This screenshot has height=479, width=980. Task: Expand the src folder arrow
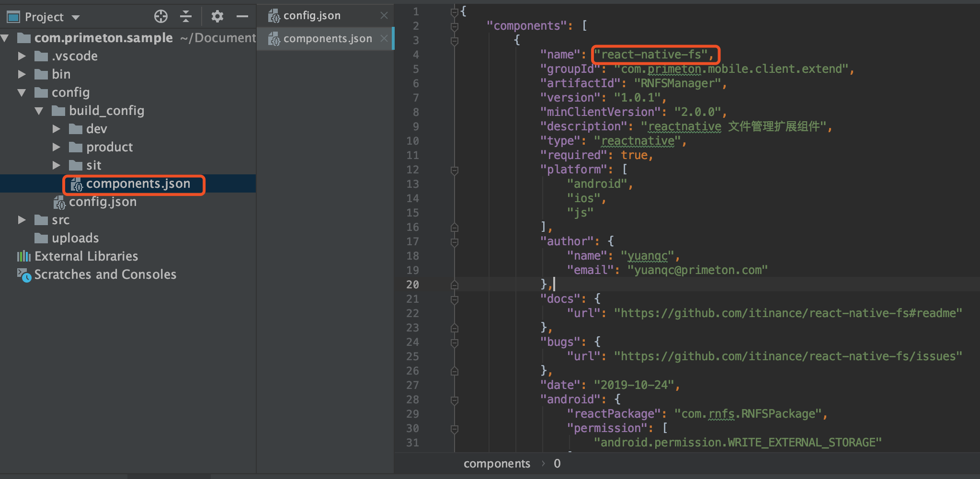(22, 220)
